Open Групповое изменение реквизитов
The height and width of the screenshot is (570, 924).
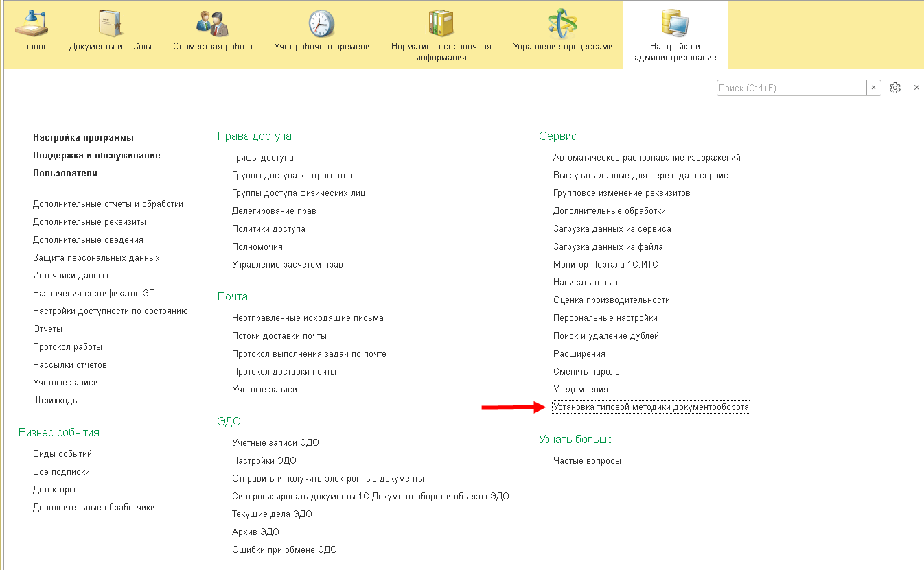click(622, 193)
